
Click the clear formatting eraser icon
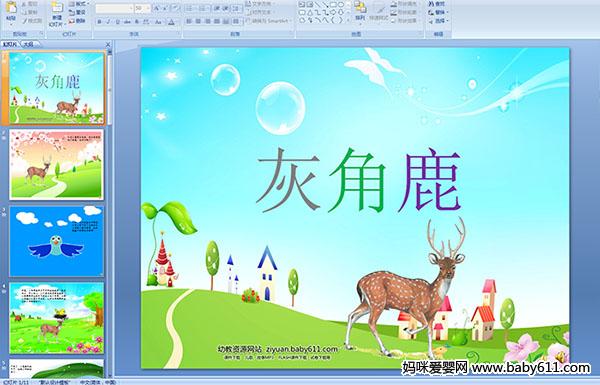point(175,8)
